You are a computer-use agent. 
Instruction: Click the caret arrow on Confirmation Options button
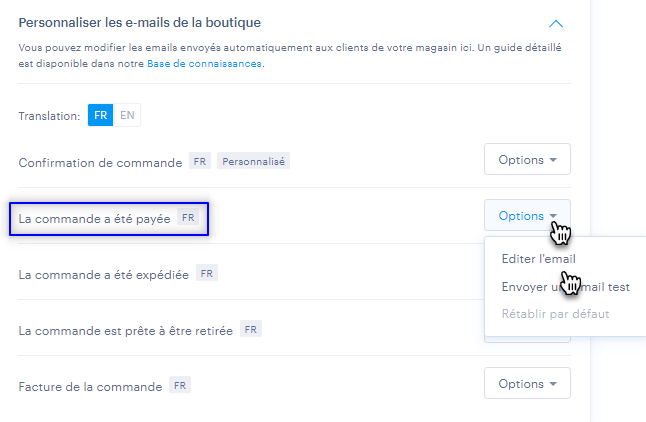point(553,160)
